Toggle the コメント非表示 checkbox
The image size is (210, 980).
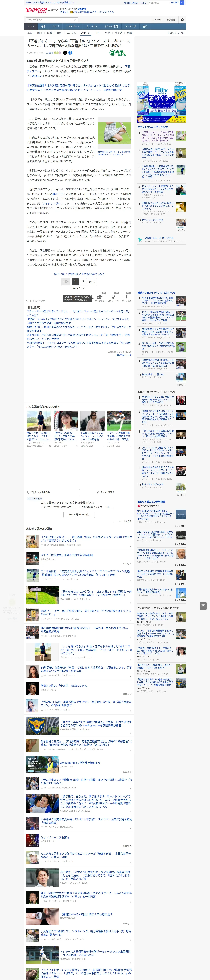pos(115,521)
